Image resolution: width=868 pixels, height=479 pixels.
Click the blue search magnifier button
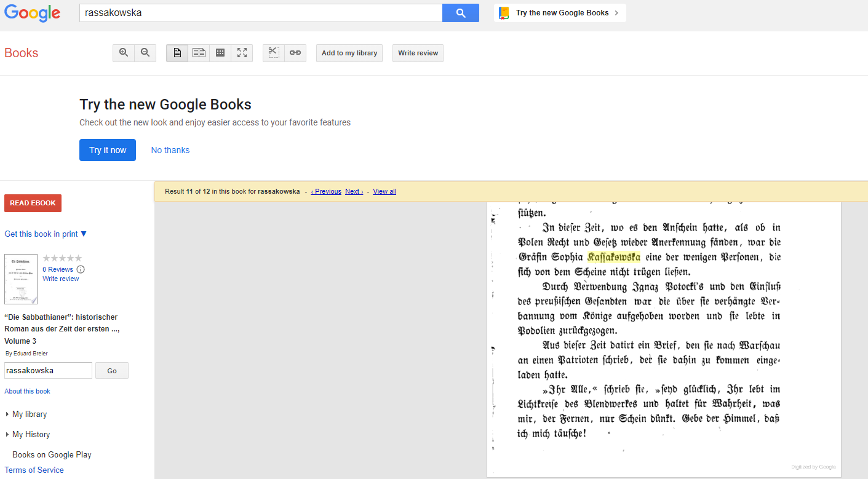pos(461,13)
